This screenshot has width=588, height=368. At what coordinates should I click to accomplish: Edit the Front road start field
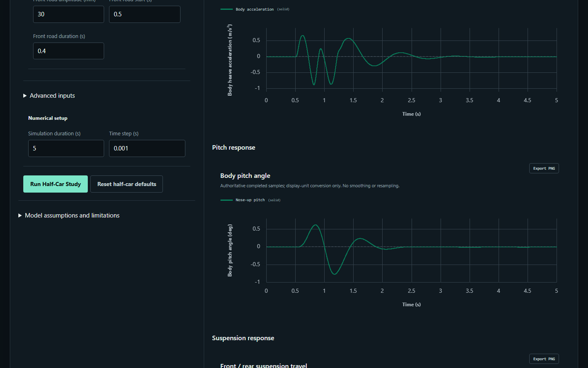(145, 14)
